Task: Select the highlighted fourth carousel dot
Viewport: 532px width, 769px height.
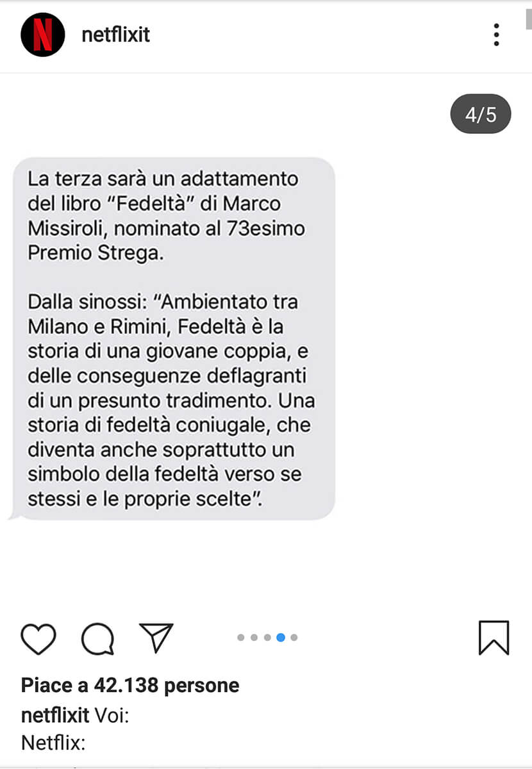Action: pyautogui.click(x=281, y=638)
